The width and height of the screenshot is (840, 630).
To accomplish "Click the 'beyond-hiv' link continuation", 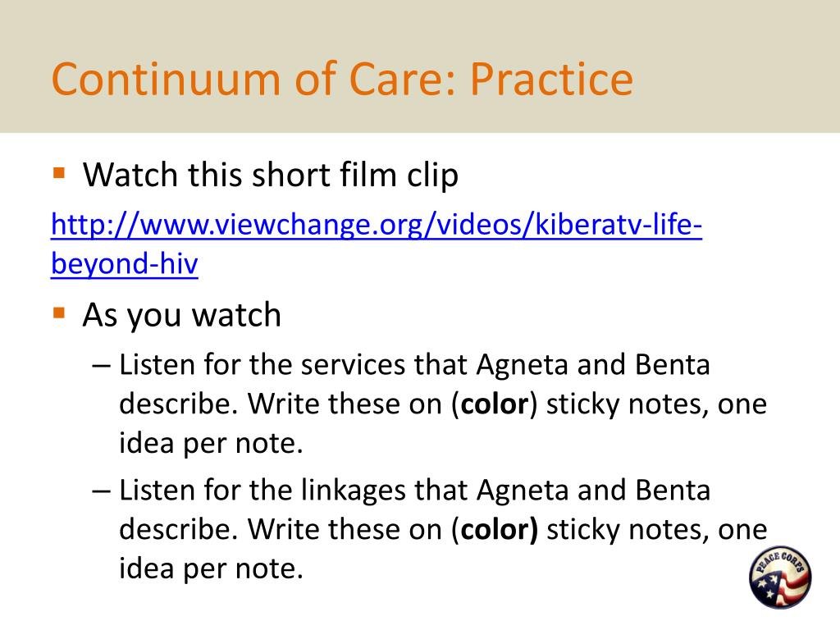I will coord(125,263).
